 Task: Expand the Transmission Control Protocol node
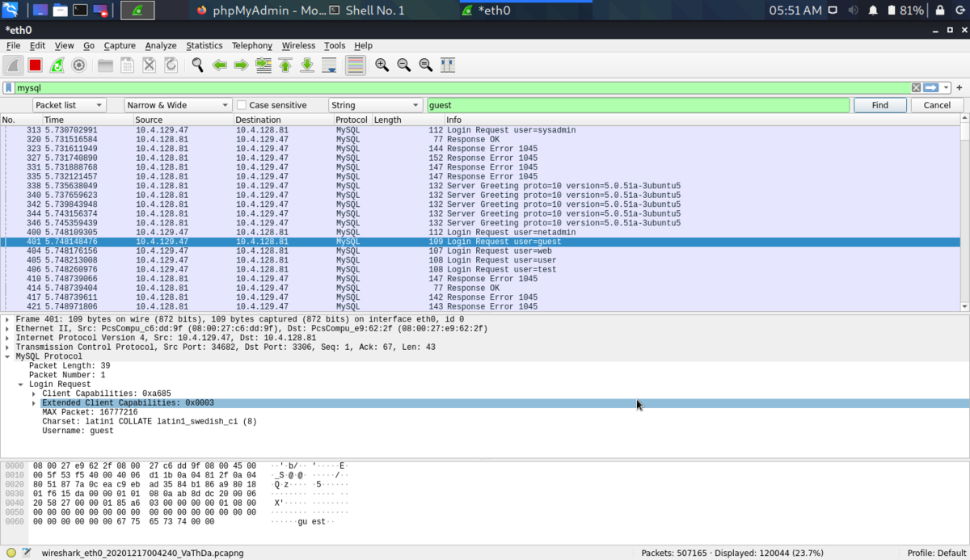pos(7,347)
